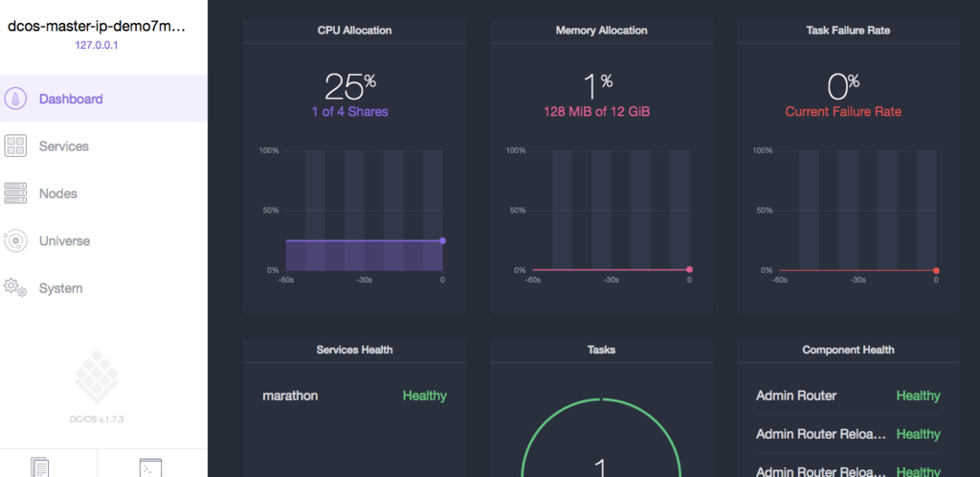The height and width of the screenshot is (477, 980).
Task: Open the documents icon at the sidebar bottom
Action: [40, 467]
